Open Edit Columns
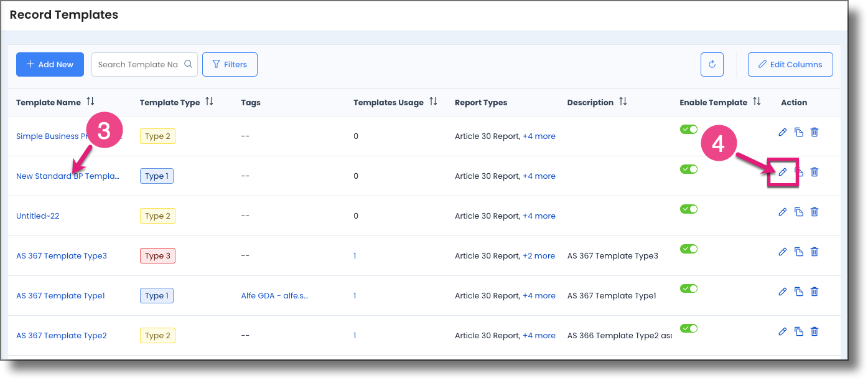 (790, 64)
